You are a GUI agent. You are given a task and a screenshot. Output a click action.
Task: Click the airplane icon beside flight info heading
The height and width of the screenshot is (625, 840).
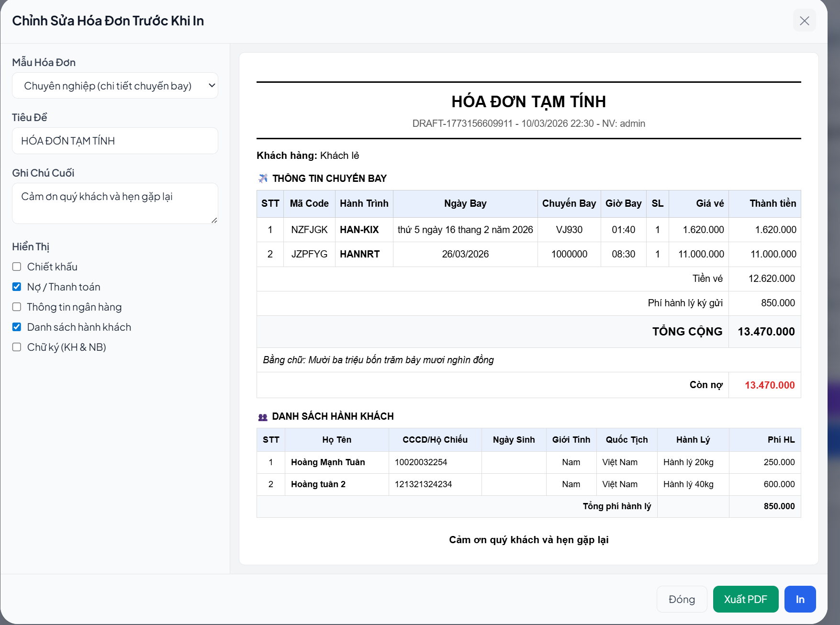(x=263, y=179)
